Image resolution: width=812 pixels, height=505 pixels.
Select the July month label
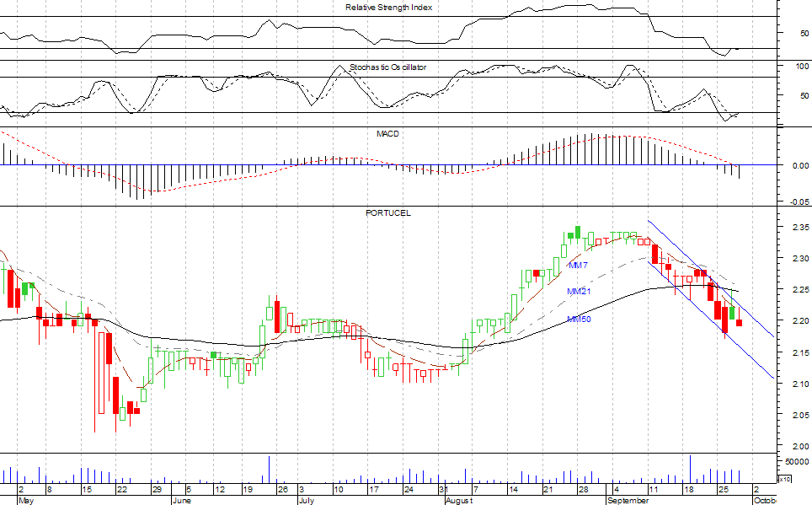306,500
